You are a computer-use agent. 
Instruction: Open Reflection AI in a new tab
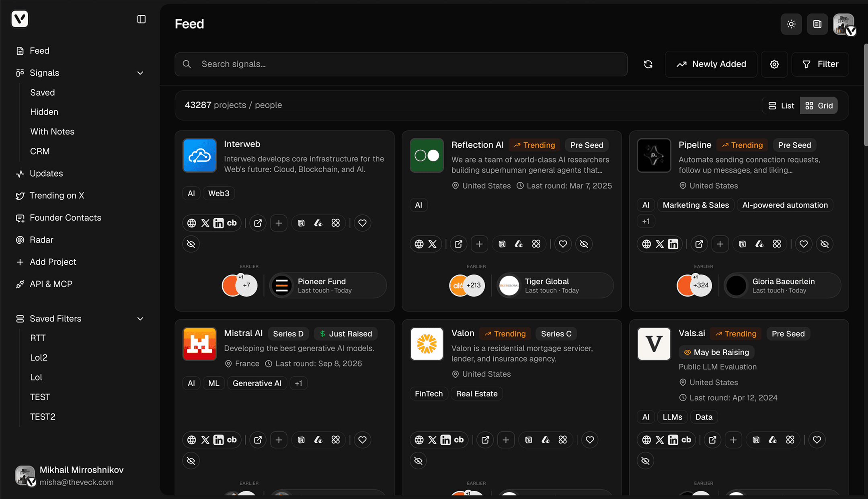(x=458, y=244)
